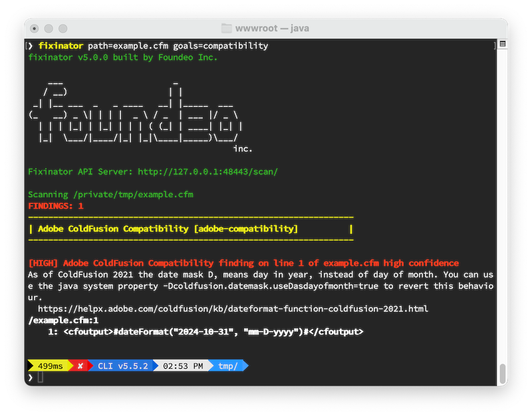Click "fixinator v5.0.0 built by Foundeo Inc." line
This screenshot has width=532, height=416.
tap(122, 57)
